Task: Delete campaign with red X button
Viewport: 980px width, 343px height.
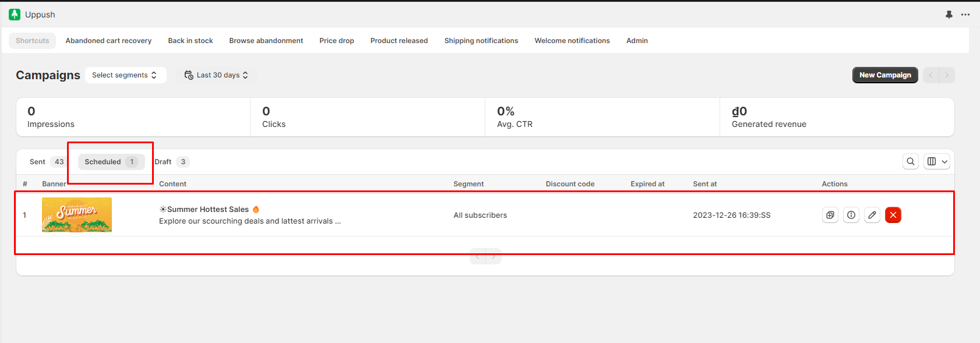Action: (893, 215)
